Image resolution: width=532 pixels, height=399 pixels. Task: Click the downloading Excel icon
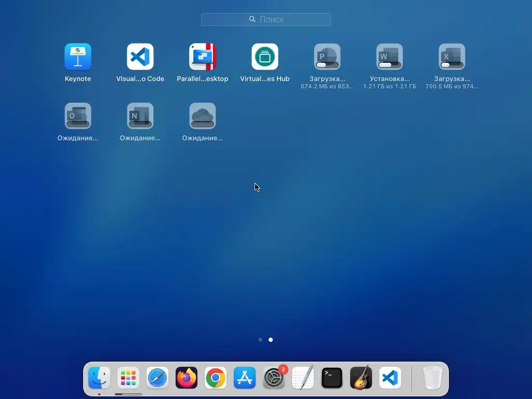[452, 56]
